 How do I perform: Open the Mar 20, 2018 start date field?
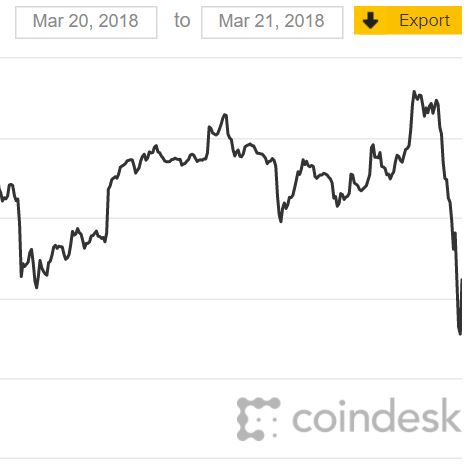click(x=86, y=22)
